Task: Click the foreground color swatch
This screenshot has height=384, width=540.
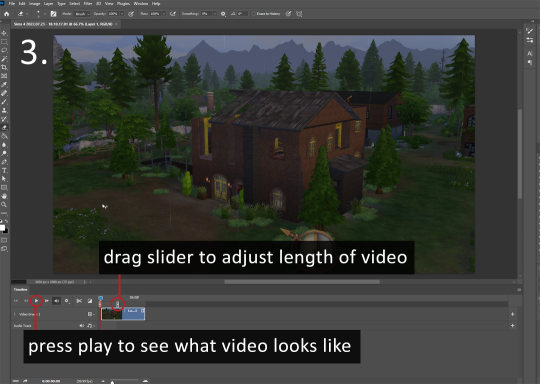Action: pos(2,228)
